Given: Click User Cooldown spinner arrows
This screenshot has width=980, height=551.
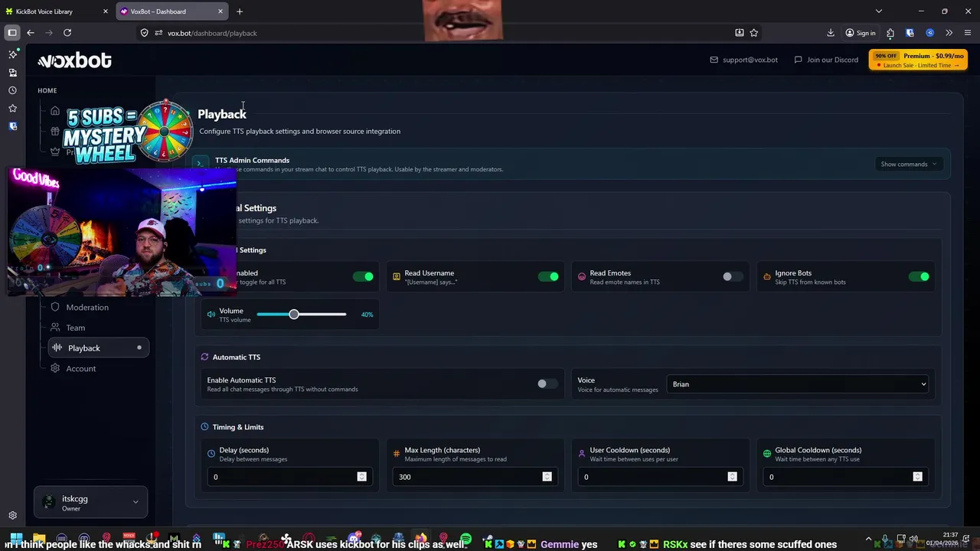Looking at the screenshot, I should [x=732, y=477].
